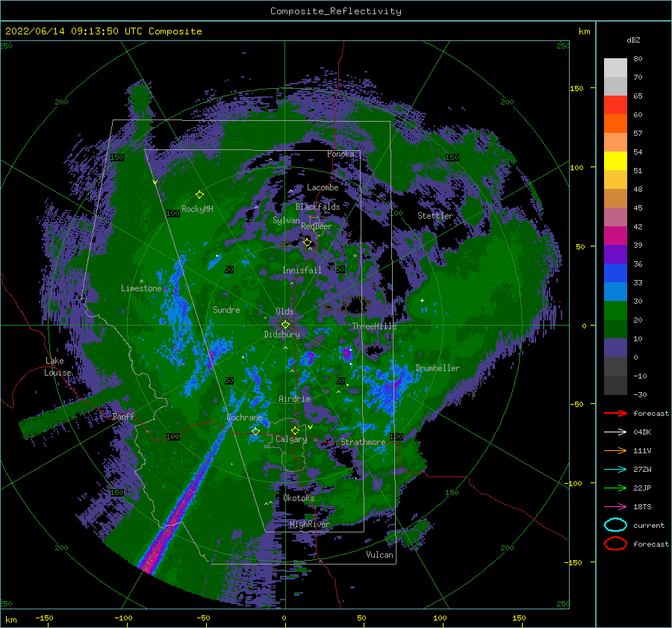Click the magenta 42 dBZ color swatch
This screenshot has width=672, height=628.
coord(615,236)
